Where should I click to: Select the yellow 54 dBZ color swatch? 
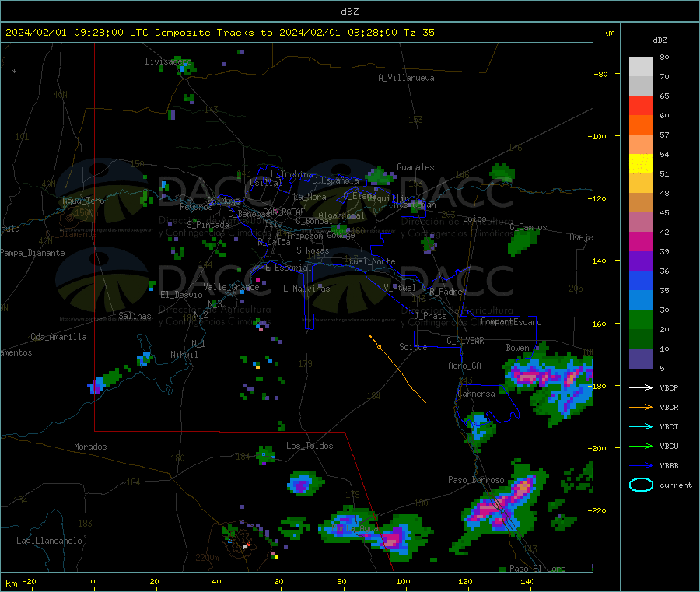(x=641, y=164)
